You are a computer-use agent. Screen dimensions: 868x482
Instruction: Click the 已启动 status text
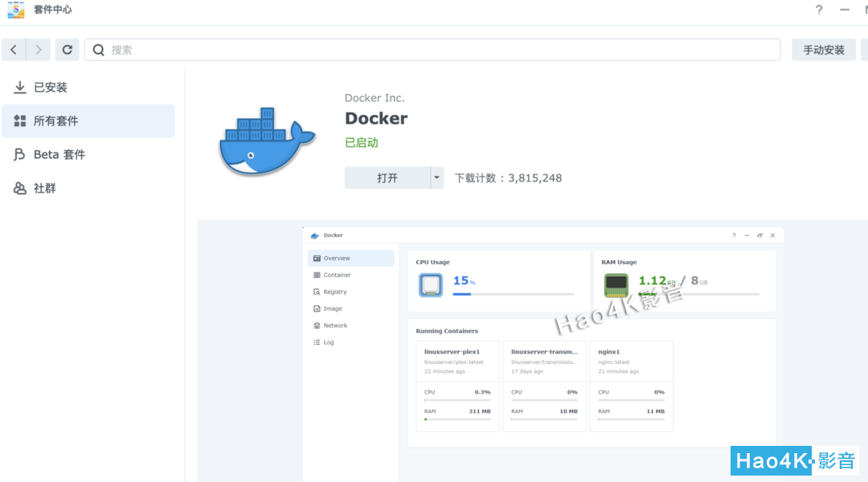pyautogui.click(x=362, y=143)
